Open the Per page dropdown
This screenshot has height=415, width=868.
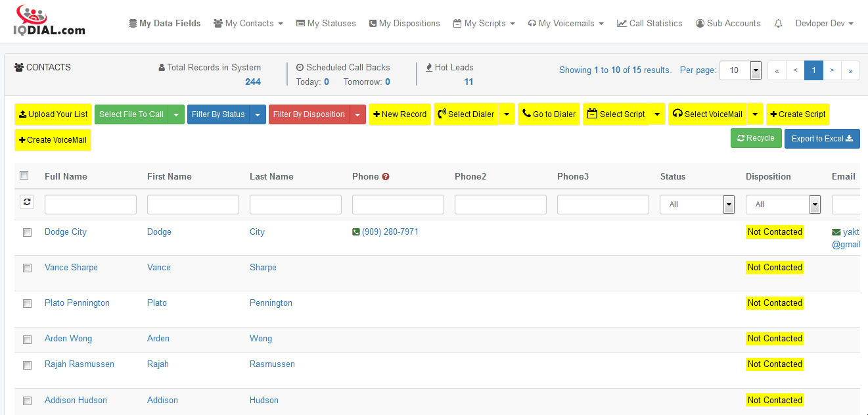click(740, 70)
